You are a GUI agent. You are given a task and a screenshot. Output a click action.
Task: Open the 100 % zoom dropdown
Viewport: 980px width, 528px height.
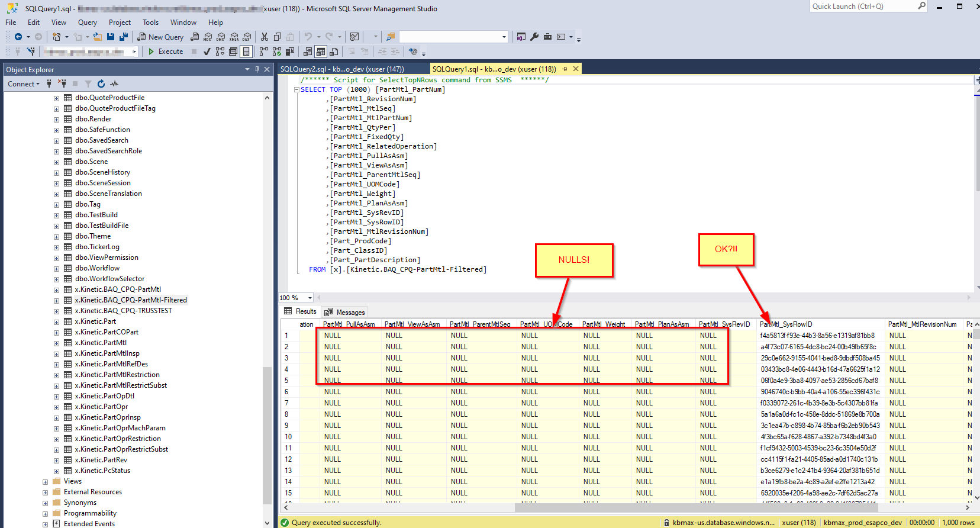coord(310,298)
